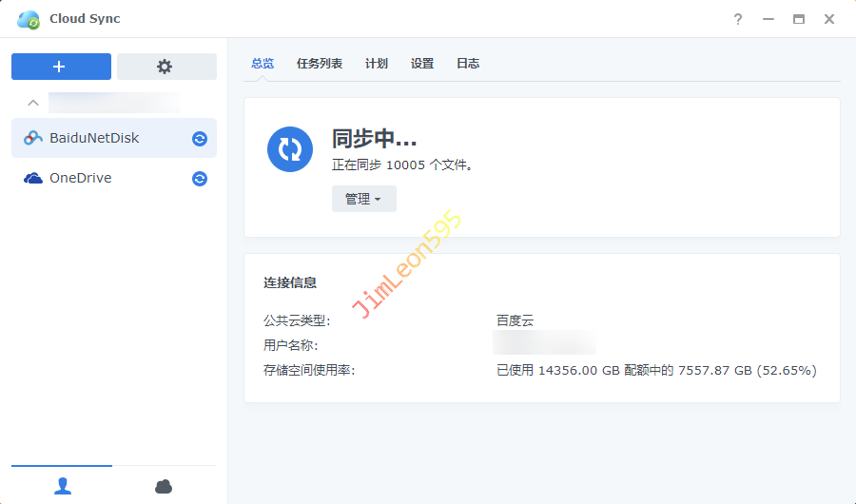Screen dimensions: 856x504
Task: Collapse the account group chevron
Action: click(x=33, y=103)
